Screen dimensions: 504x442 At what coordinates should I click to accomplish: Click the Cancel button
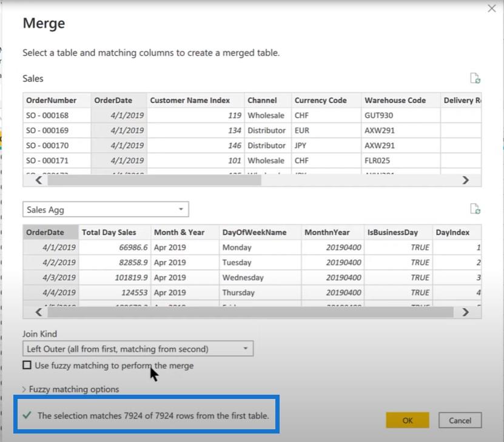tap(460, 420)
